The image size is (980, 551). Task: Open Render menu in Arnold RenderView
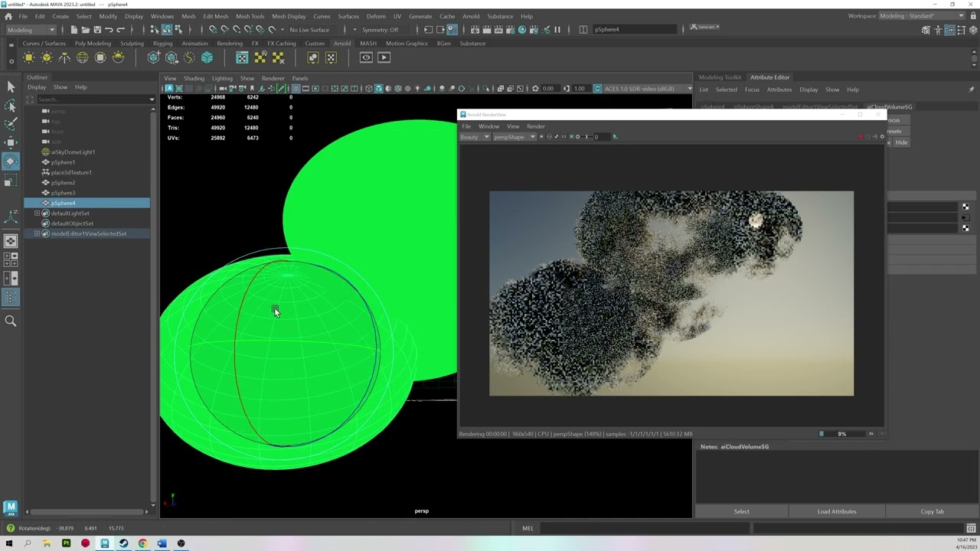536,126
